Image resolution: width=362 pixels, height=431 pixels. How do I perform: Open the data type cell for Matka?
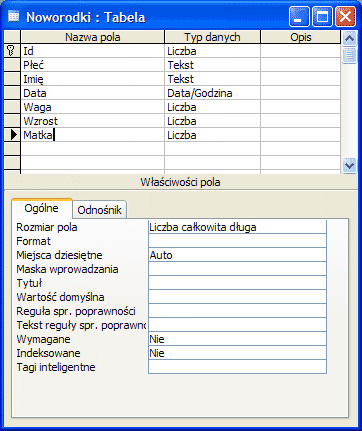212,135
